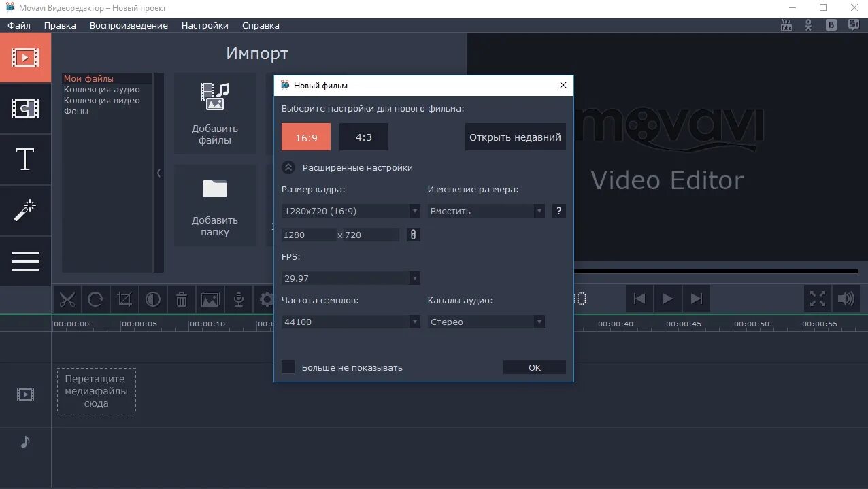Image resolution: width=868 pixels, height=489 pixels.
Task: Click the frame height field 720
Action: 371,235
